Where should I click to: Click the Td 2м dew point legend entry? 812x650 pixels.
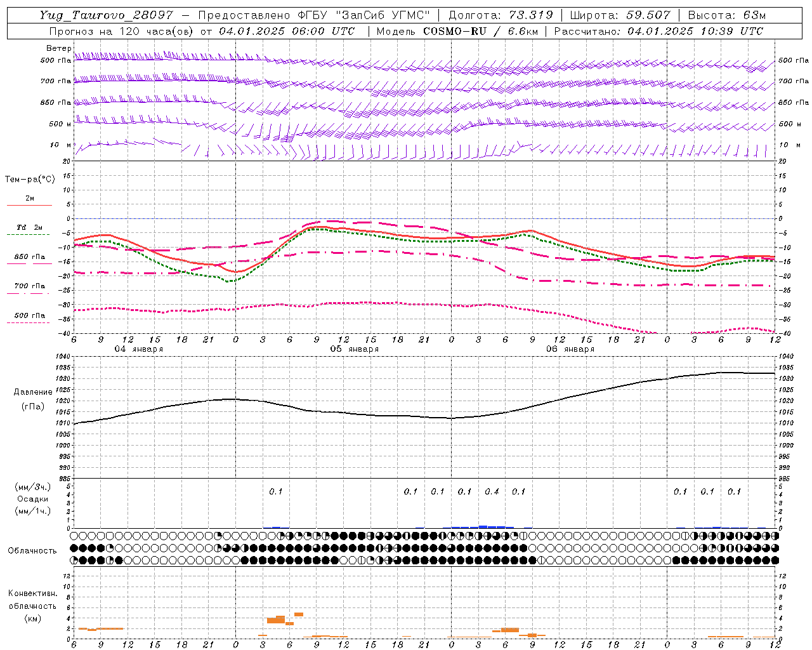(x=29, y=227)
